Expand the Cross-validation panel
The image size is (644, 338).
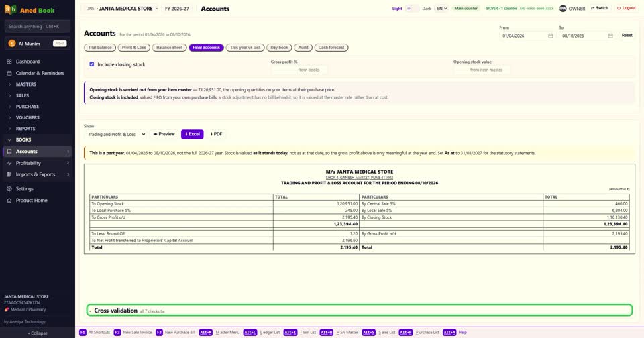(360, 311)
